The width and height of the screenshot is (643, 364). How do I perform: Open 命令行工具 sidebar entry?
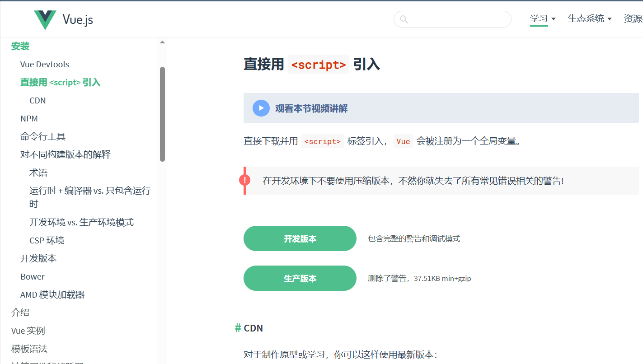coord(43,136)
